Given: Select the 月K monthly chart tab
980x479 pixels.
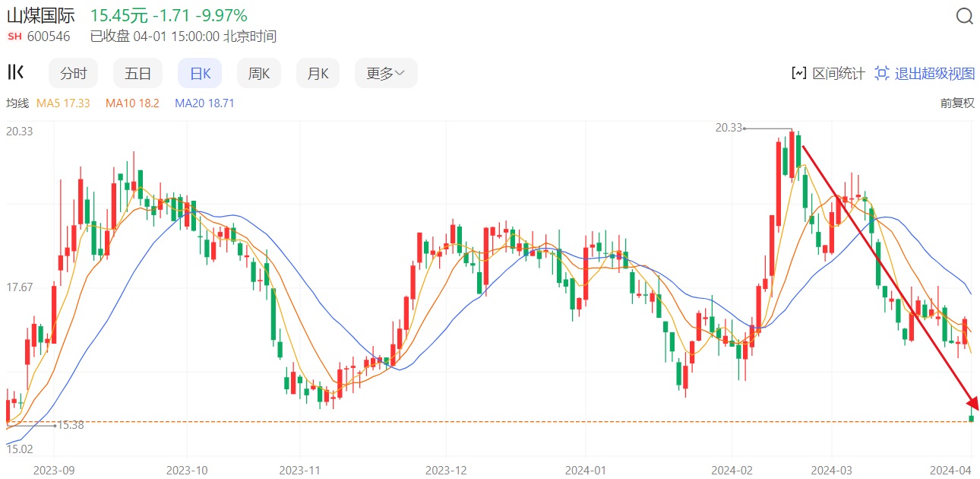Looking at the screenshot, I should (x=318, y=73).
